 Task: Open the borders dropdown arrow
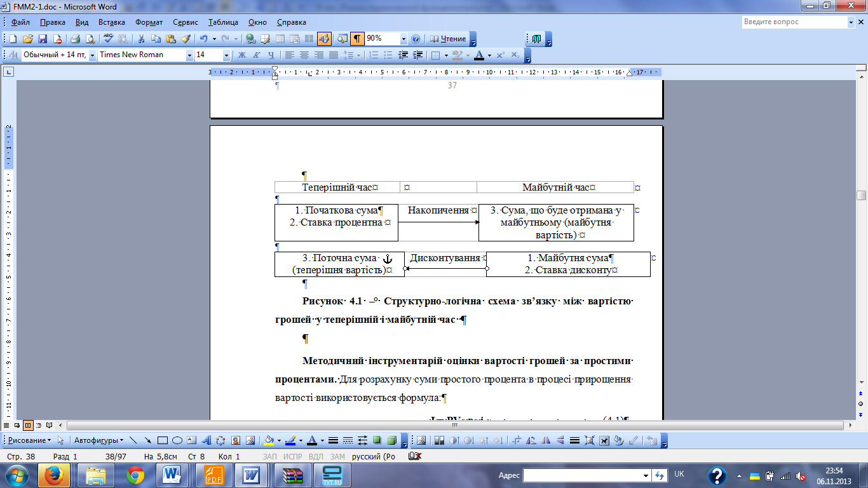tap(446, 55)
